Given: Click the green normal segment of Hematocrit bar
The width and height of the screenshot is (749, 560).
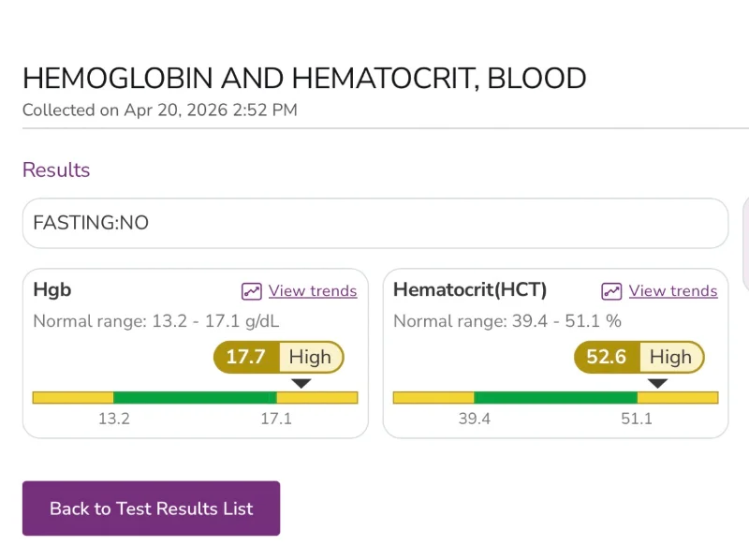Looking at the screenshot, I should point(555,398).
